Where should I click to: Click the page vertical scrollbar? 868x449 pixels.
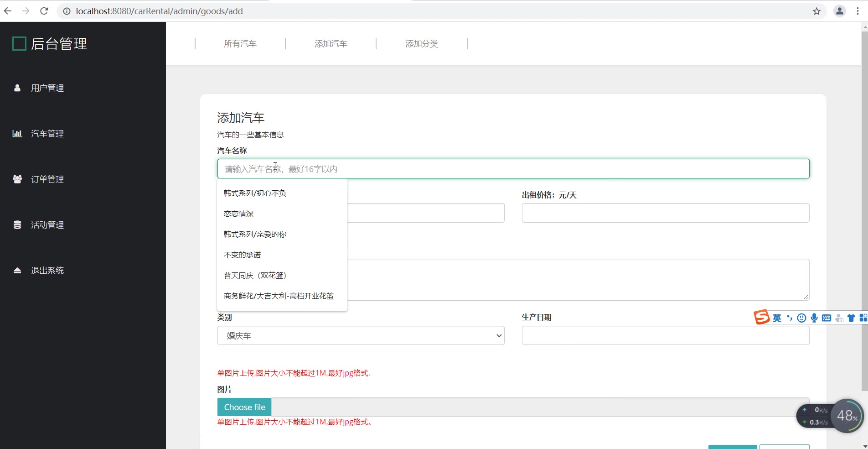click(x=864, y=210)
